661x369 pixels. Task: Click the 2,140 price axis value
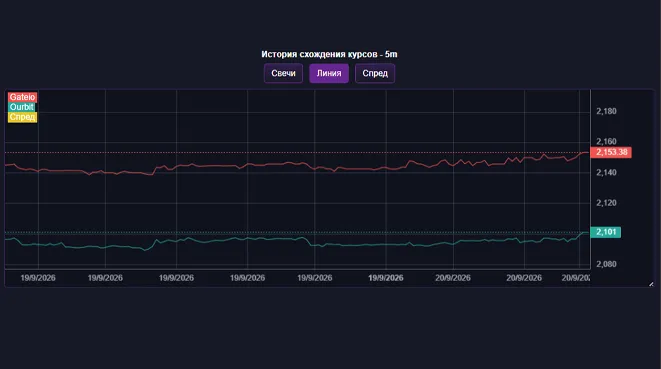tap(606, 172)
